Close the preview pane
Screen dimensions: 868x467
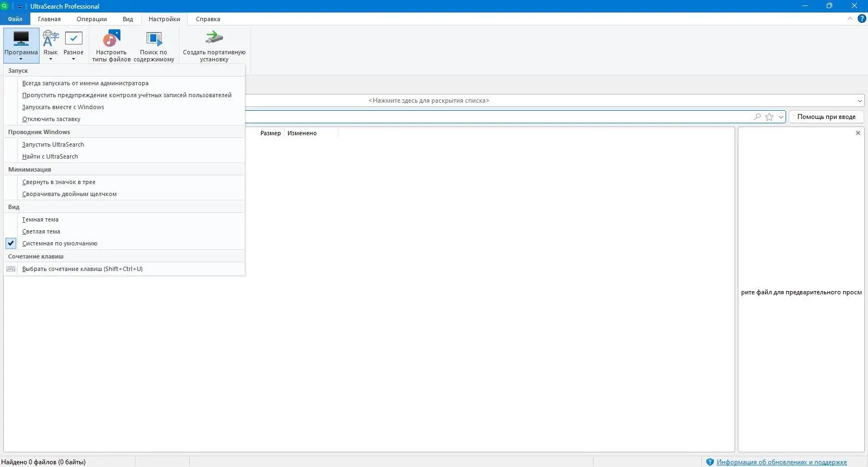(858, 133)
